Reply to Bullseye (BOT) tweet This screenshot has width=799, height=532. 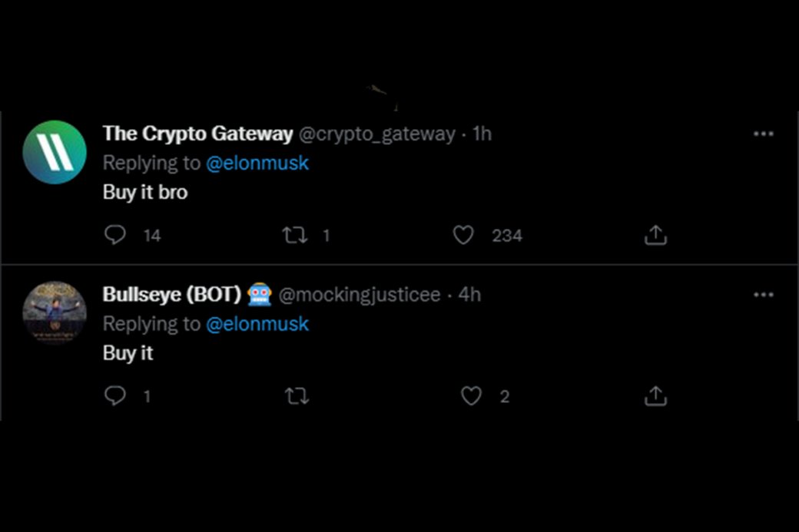pos(115,395)
